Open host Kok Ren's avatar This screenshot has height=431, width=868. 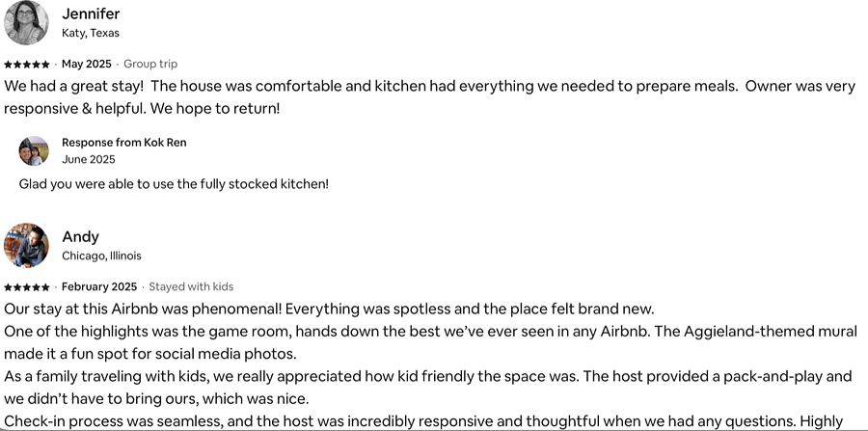34,151
